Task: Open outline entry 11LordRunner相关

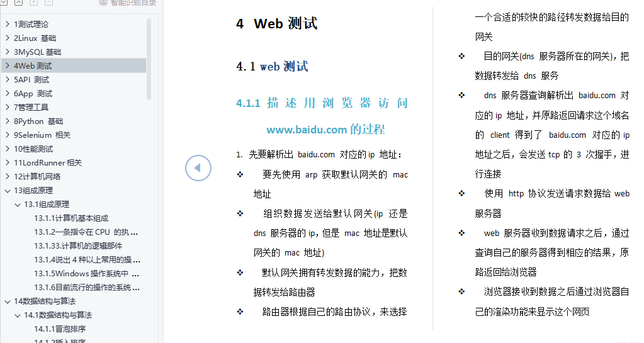Action: [x=48, y=162]
